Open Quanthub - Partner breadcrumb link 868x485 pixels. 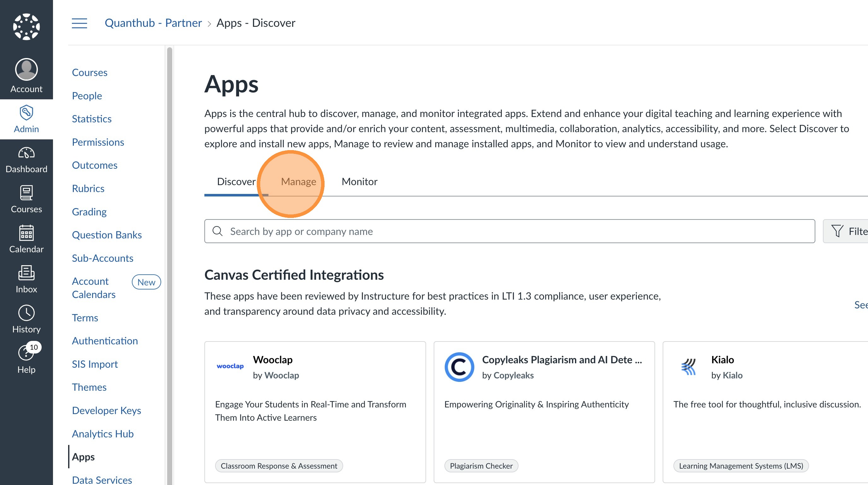153,23
